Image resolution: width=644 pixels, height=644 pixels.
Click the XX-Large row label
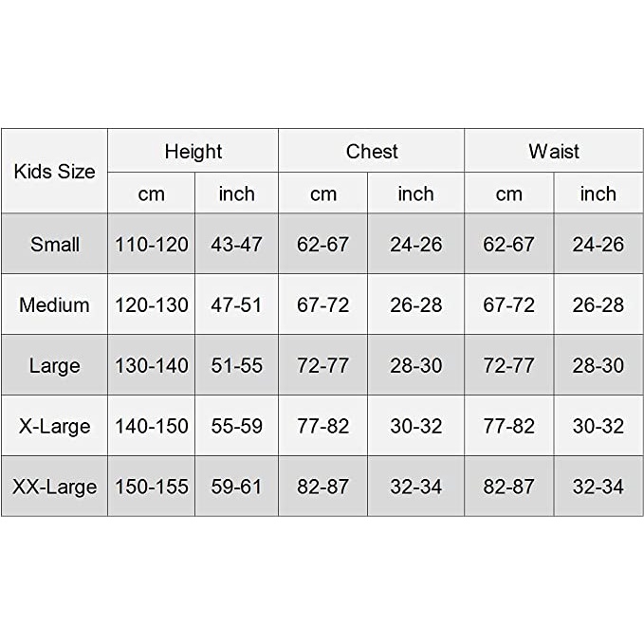pos(55,488)
